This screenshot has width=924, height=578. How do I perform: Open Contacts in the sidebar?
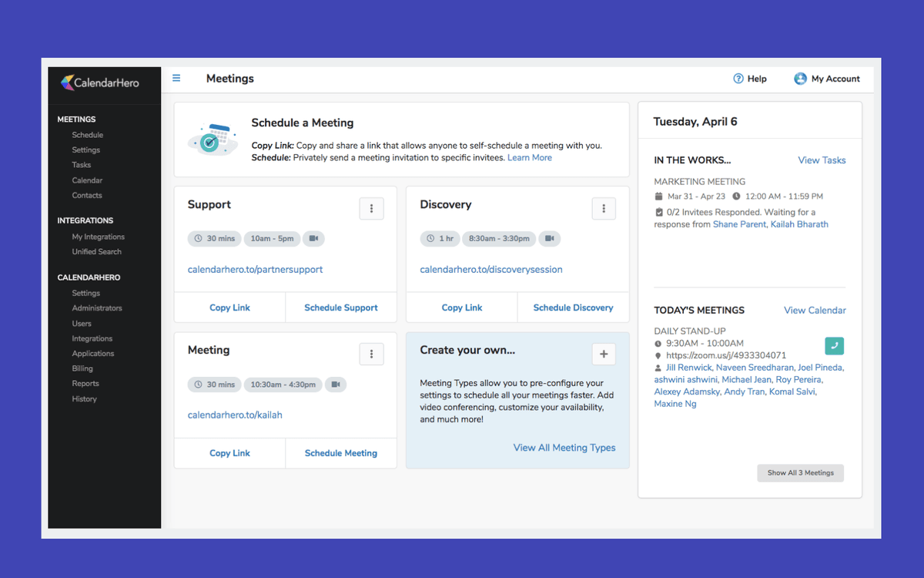pos(87,196)
